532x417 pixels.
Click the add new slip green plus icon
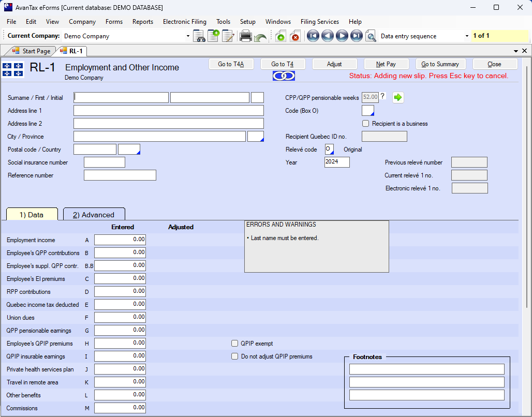pos(280,36)
